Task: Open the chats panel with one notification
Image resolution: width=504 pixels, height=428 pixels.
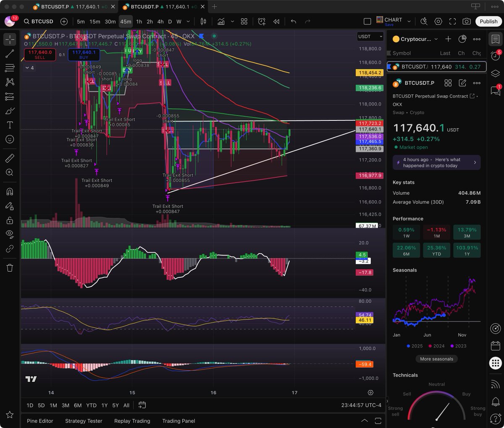Action: (x=496, y=91)
